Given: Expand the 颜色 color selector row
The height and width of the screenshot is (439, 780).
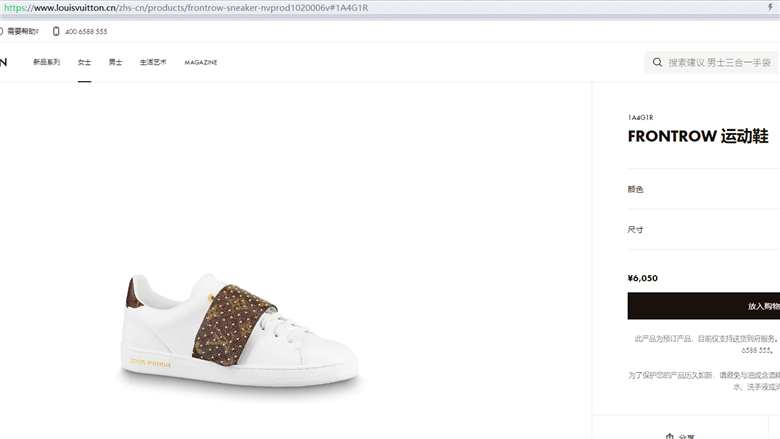Looking at the screenshot, I should [x=703, y=189].
